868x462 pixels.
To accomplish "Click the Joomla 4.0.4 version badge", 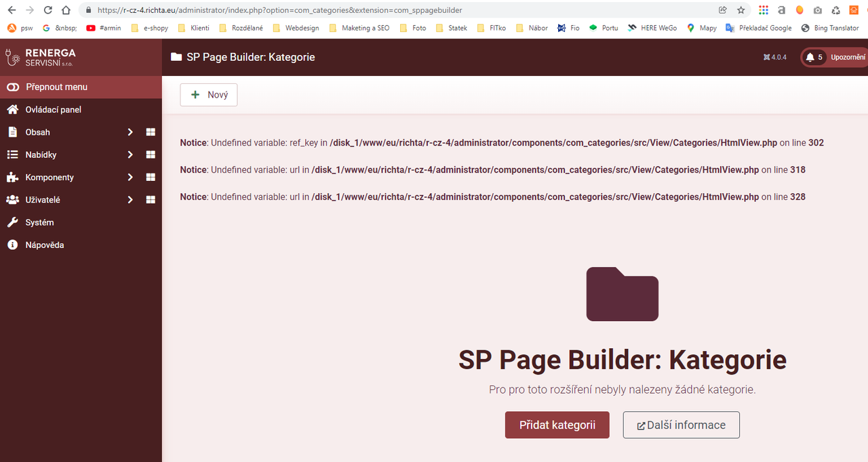I will pyautogui.click(x=774, y=58).
